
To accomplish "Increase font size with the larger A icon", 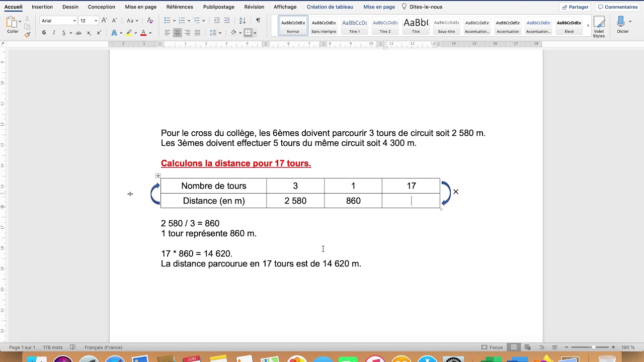I will coord(104,21).
